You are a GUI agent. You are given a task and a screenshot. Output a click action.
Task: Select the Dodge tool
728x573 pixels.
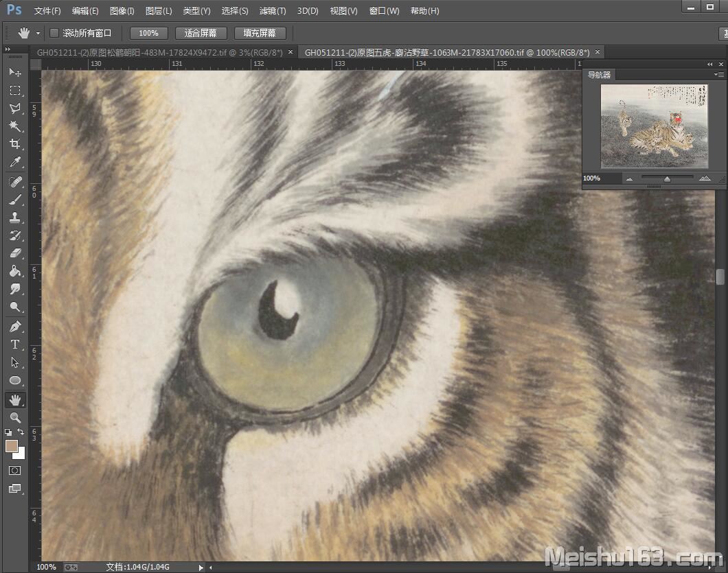tap(15, 307)
